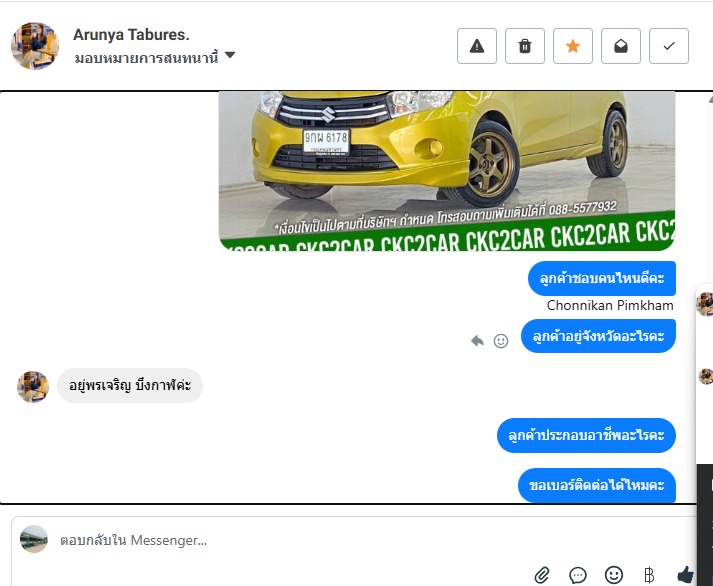
Task: Open Arunya Tabures contact name
Action: 131,35
